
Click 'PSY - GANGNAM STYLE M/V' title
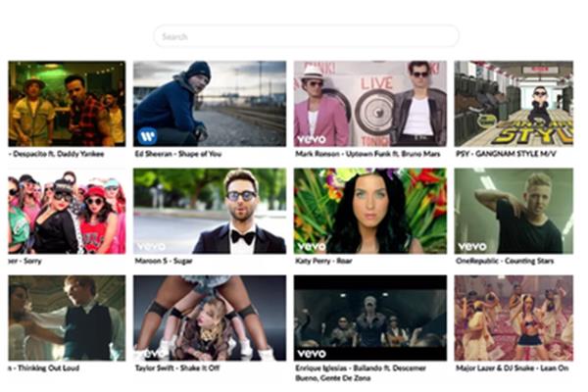tap(506, 154)
